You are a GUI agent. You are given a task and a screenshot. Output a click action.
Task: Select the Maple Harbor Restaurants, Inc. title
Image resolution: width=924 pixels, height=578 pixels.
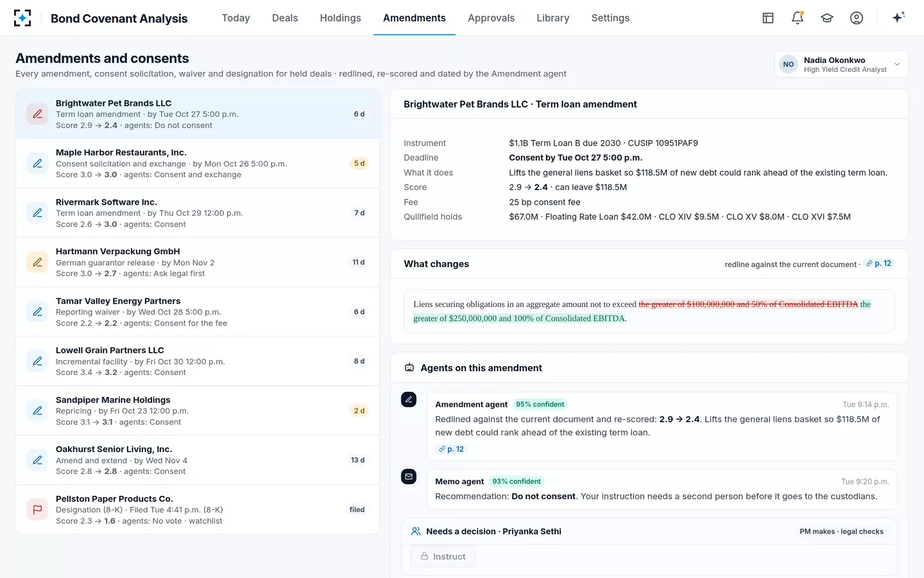click(121, 153)
